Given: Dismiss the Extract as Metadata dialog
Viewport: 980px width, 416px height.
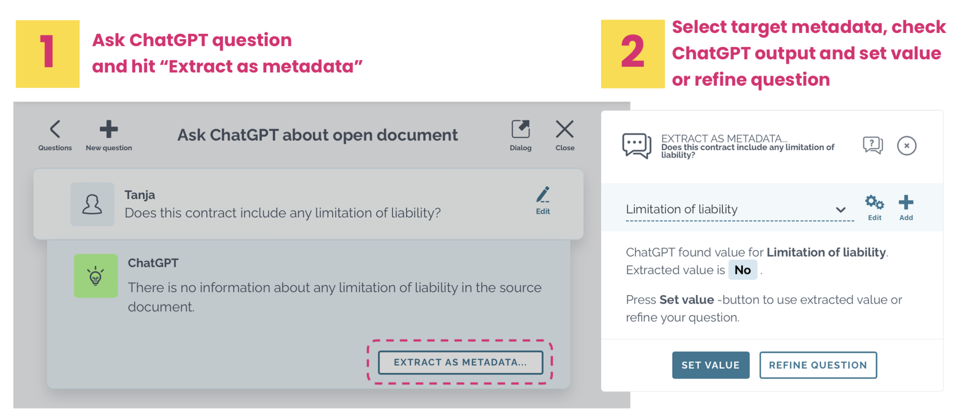Looking at the screenshot, I should coord(906,146).
